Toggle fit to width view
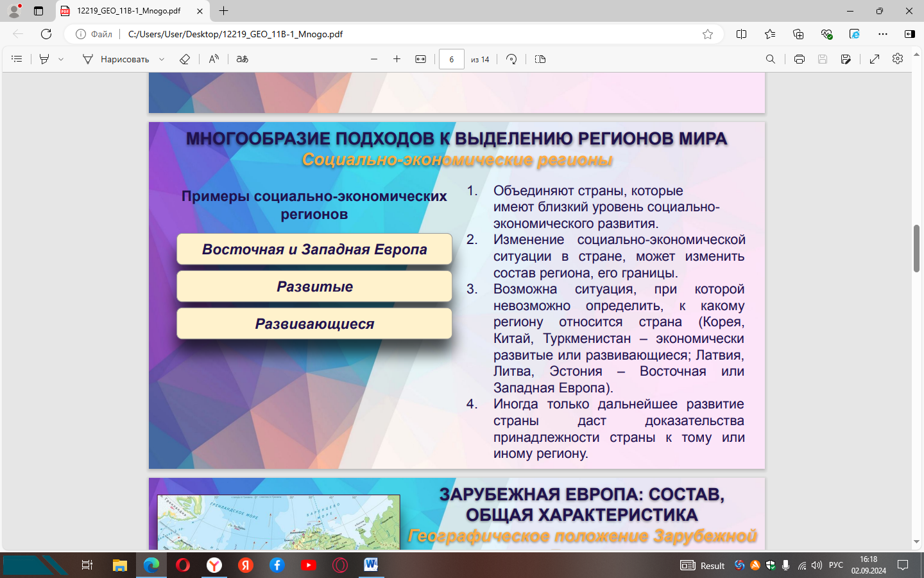This screenshot has width=924, height=578. coord(420,59)
